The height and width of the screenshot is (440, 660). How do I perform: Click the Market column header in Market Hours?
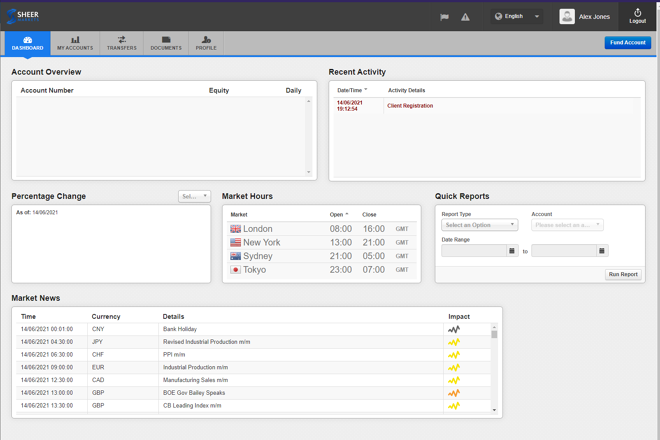click(239, 215)
